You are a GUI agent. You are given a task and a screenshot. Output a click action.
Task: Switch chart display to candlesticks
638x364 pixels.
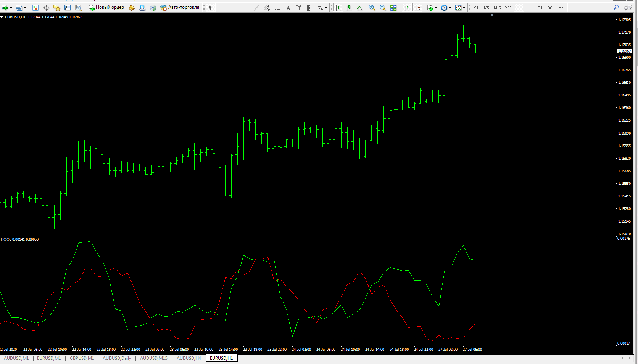tap(349, 8)
